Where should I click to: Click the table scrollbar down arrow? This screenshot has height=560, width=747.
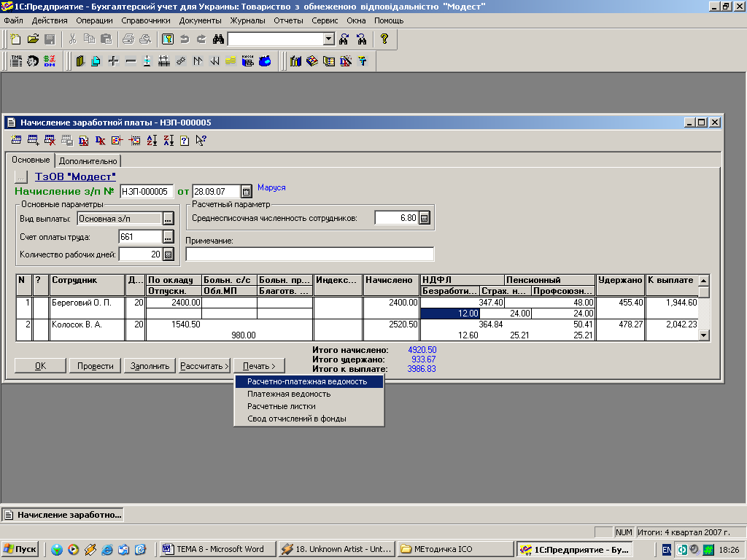coord(704,335)
